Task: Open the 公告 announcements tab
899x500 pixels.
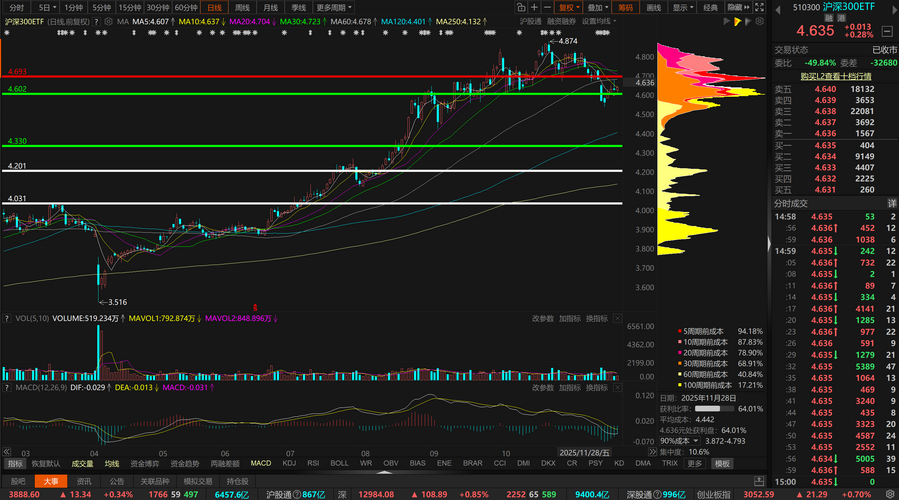Action: pos(117,481)
